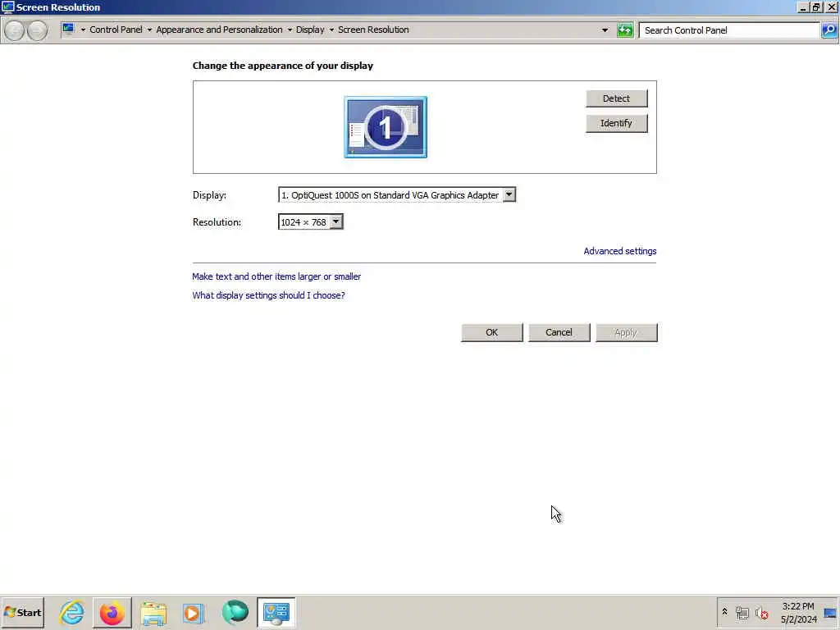Select the monitor 1 thumbnail
Image resolution: width=840 pixels, height=630 pixels.
(x=386, y=127)
